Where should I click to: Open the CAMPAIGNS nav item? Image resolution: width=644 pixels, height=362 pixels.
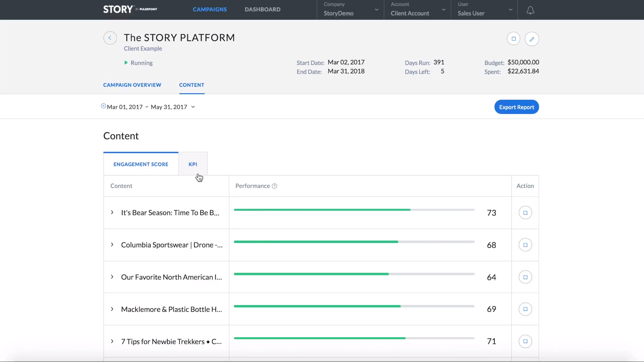210,9
